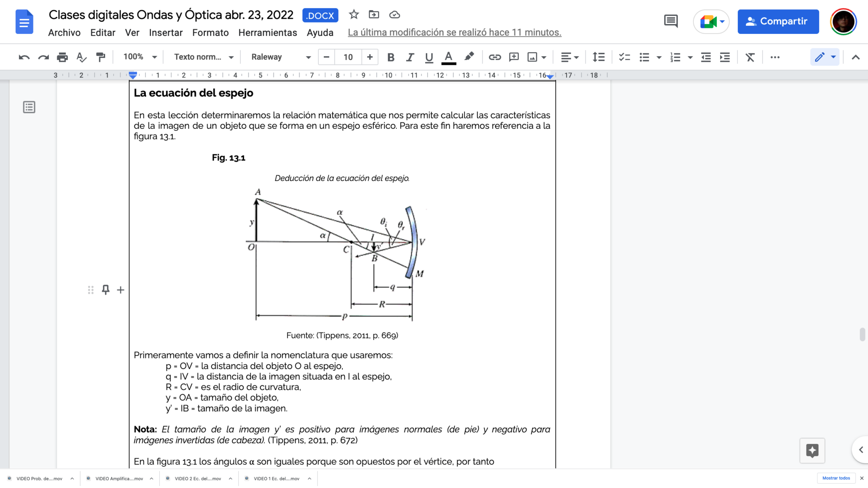Open the Herramientas menu
Viewport: 868px width, 488px height.
click(x=267, y=33)
